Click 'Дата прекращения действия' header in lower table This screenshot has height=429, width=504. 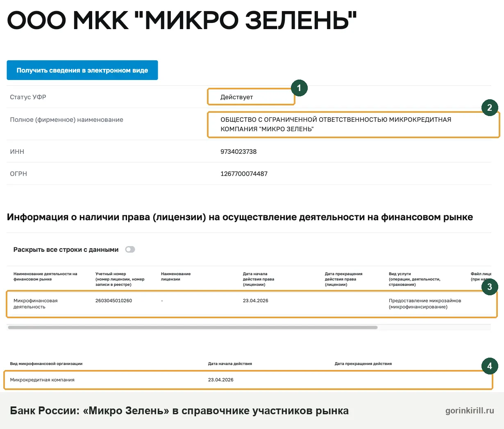coord(363,364)
